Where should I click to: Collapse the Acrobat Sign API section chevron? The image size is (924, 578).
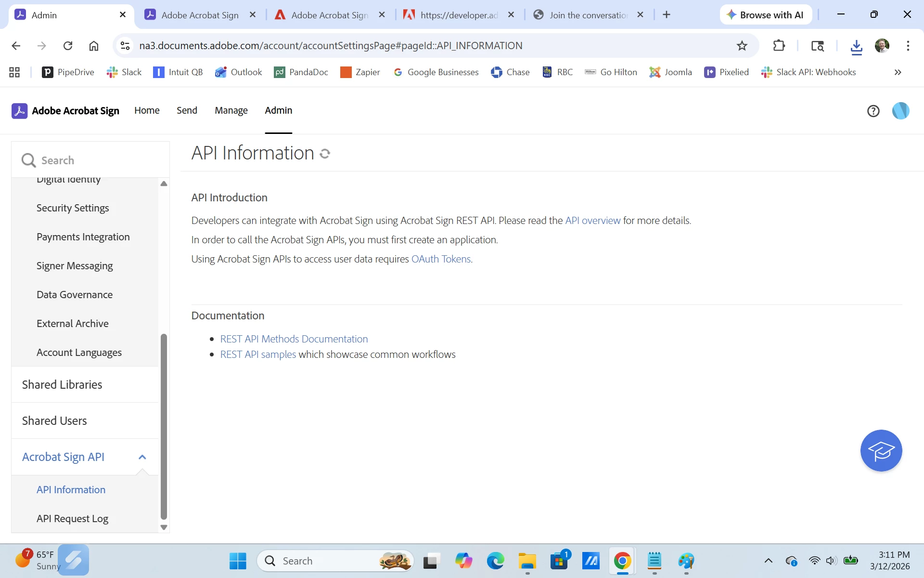tap(142, 457)
